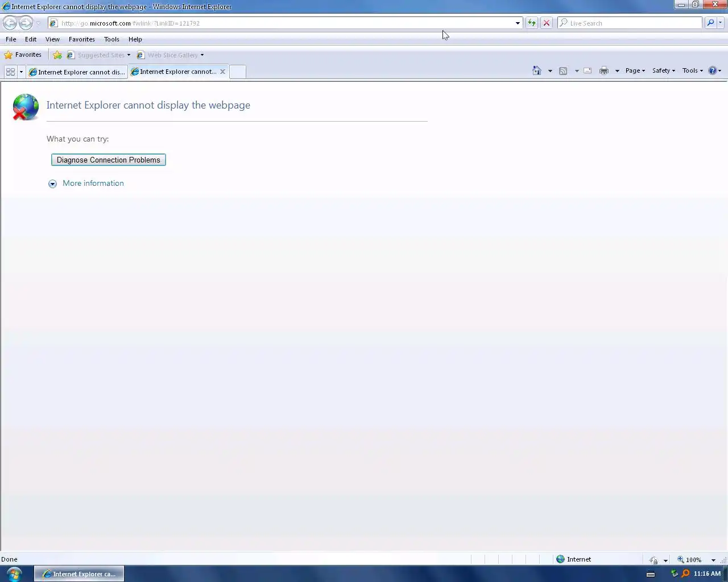728x582 pixels.
Task: Open search provider options dropdown arrow
Action: (720, 23)
